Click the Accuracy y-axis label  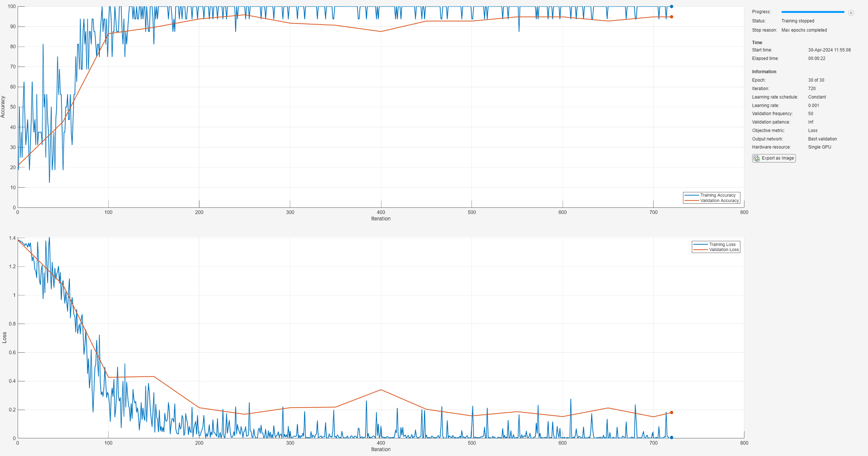coord(3,107)
